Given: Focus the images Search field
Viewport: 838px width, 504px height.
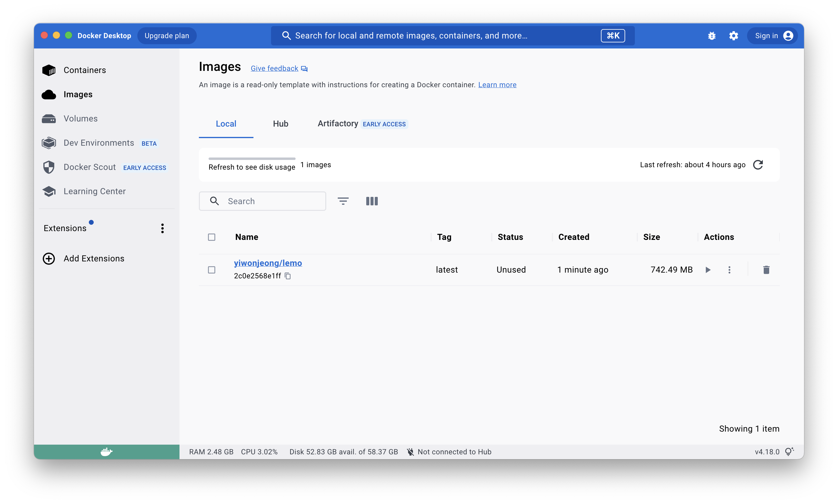Looking at the screenshot, I should [262, 201].
